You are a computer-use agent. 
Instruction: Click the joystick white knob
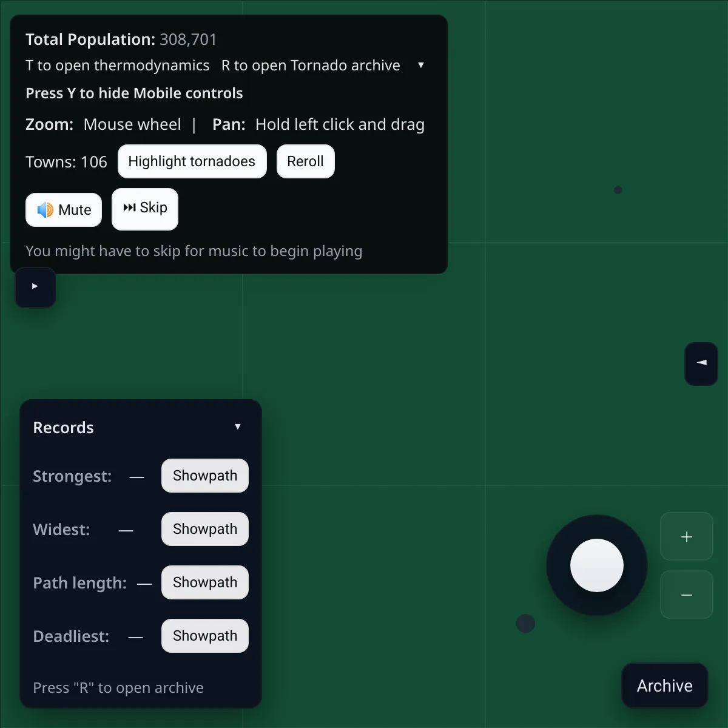pyautogui.click(x=597, y=565)
